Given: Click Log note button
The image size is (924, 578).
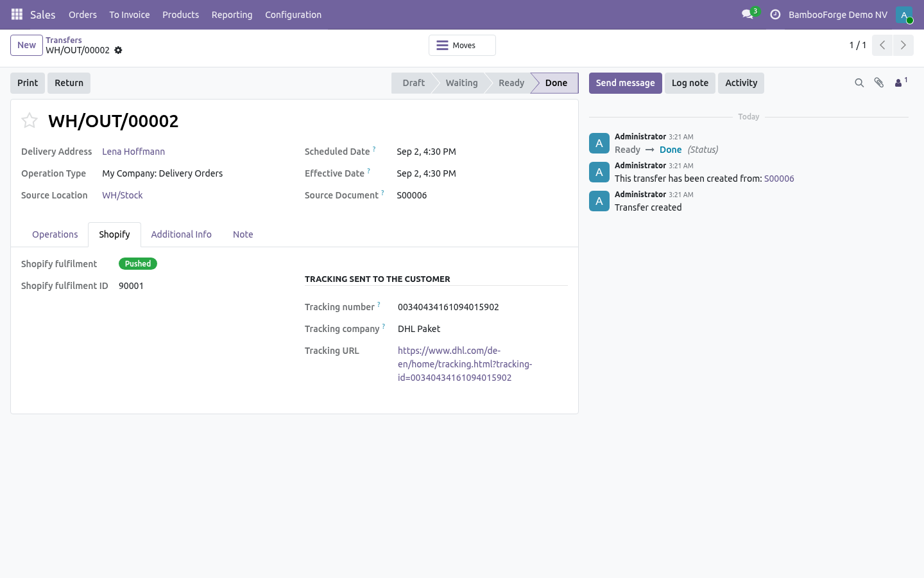Looking at the screenshot, I should click(690, 83).
